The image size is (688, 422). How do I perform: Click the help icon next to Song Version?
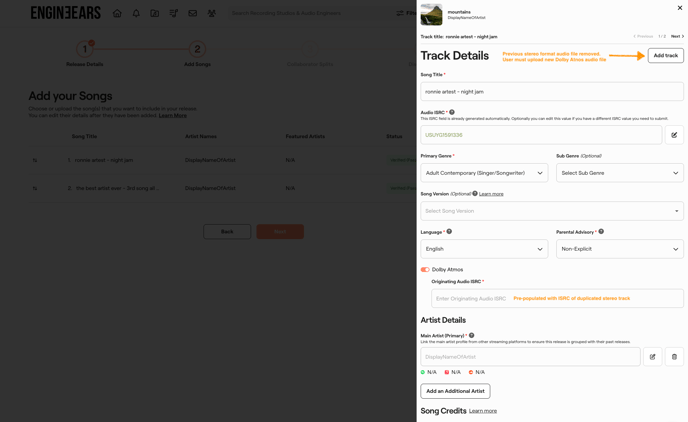(475, 193)
